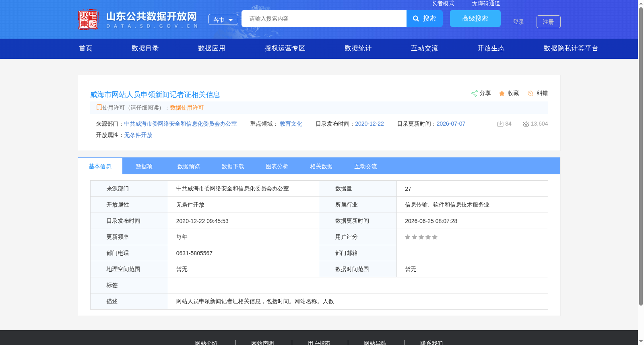Click the bookmark icon before 使用许可
The width and height of the screenshot is (644, 345).
(x=99, y=107)
